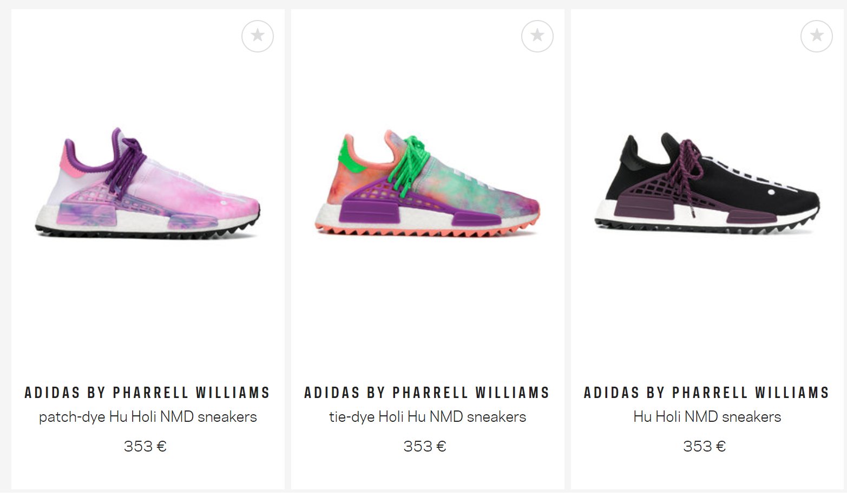This screenshot has height=504, width=847.
Task: Favorite the black Hu Holi NMD sneakers
Action: click(817, 36)
